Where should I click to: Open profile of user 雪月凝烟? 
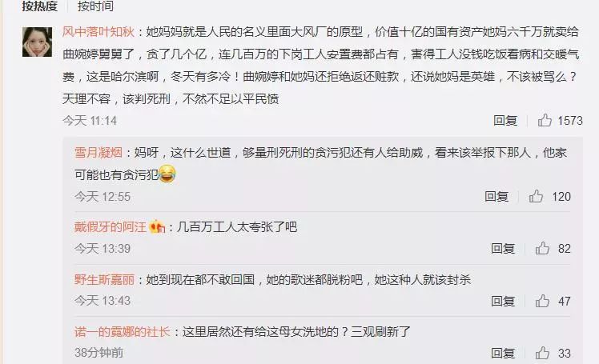(98, 153)
